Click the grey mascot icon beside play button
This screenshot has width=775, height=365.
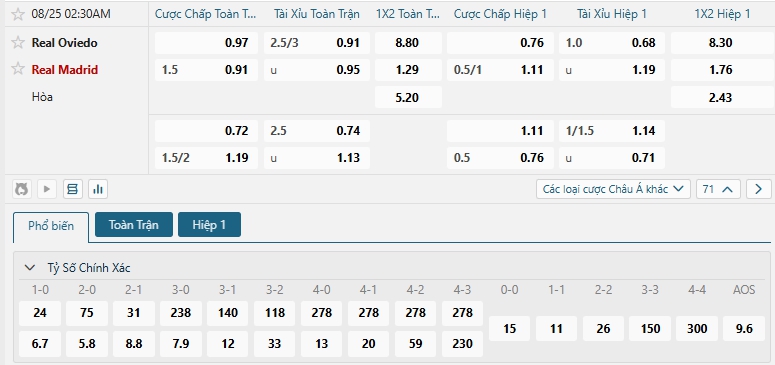pos(21,189)
